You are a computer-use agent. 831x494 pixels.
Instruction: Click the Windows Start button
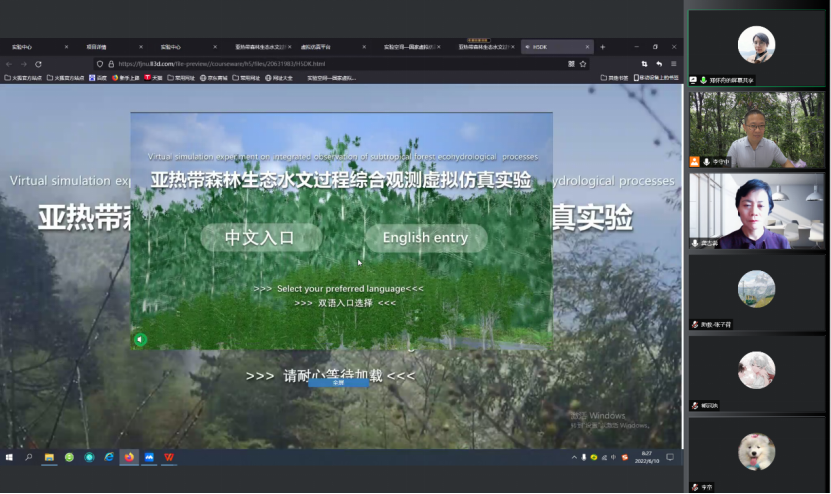9,457
